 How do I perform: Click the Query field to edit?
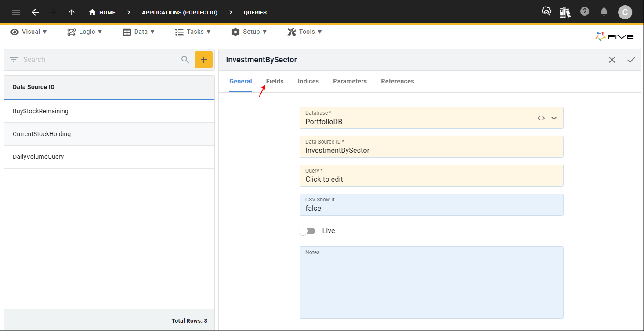pos(431,176)
